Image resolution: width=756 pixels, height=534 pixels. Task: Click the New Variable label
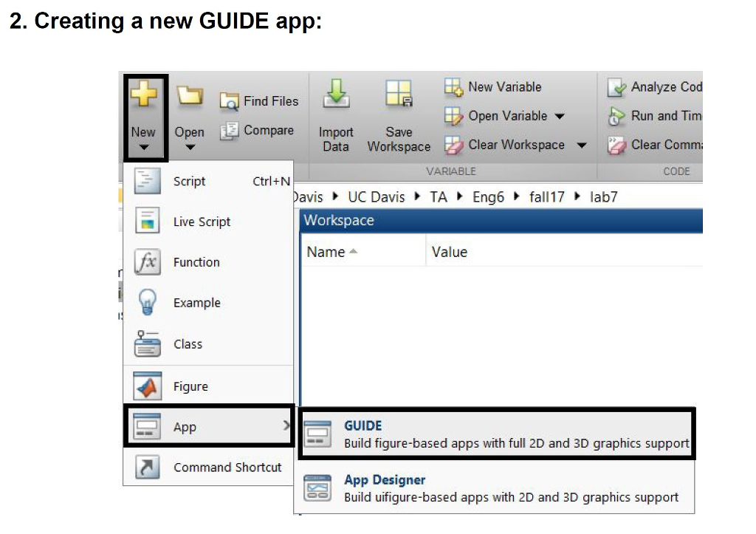(x=505, y=87)
